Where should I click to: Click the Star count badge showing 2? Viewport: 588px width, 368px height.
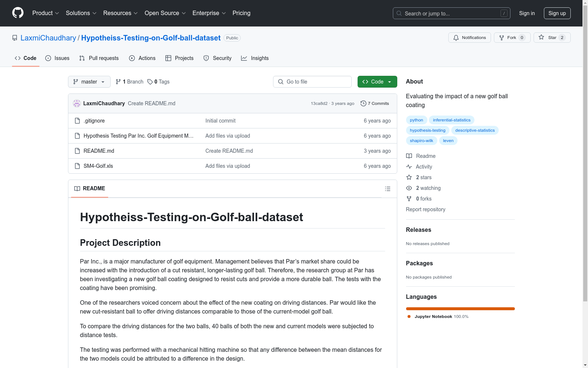562,38
